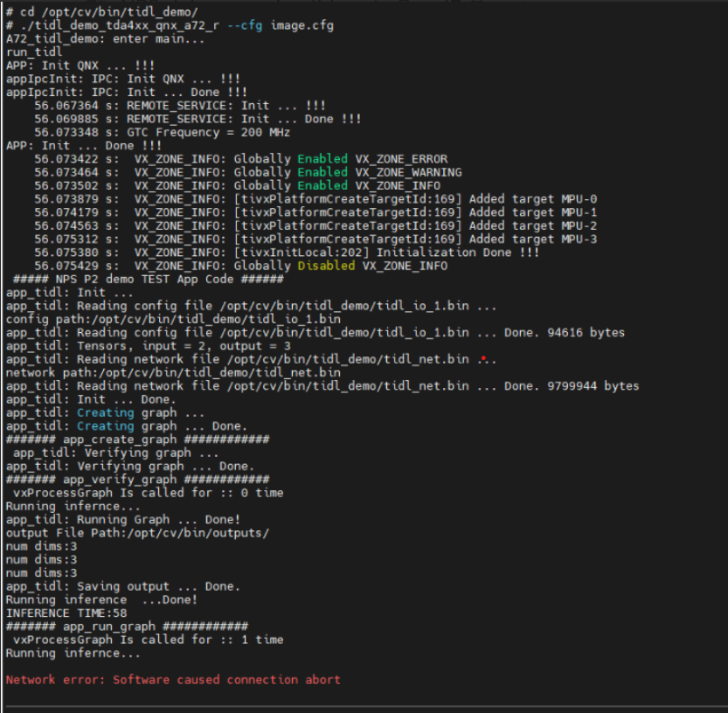Click the 'NPS P2 demo TEST App Code' banner
Viewport: 728px width, 713px height.
click(x=148, y=279)
